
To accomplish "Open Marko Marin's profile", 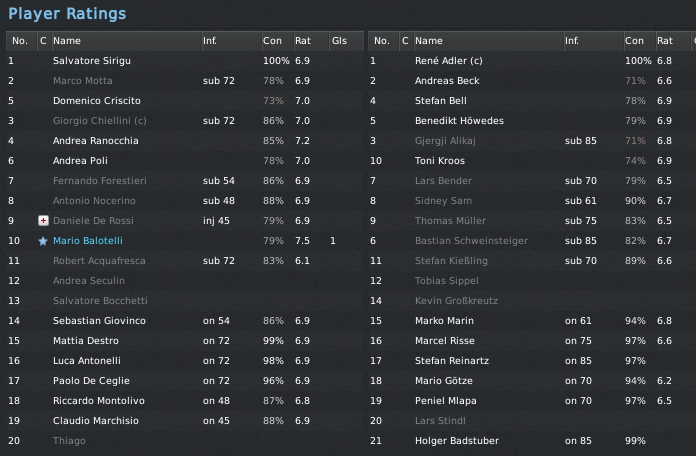I will point(443,321).
